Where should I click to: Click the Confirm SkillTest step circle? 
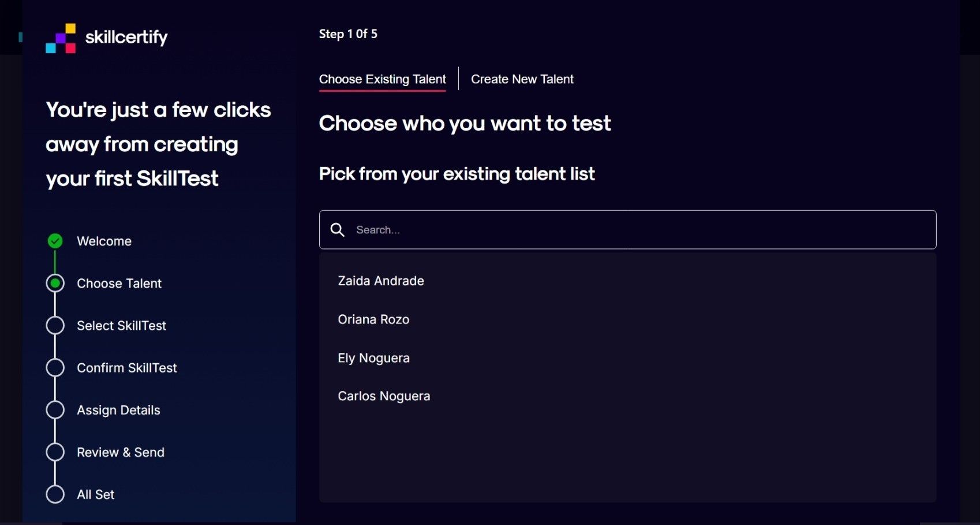(55, 367)
